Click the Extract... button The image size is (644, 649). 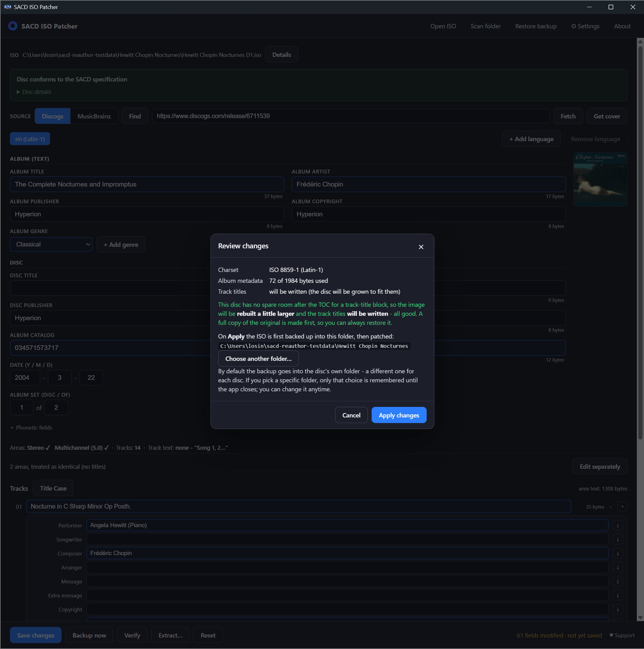170,635
